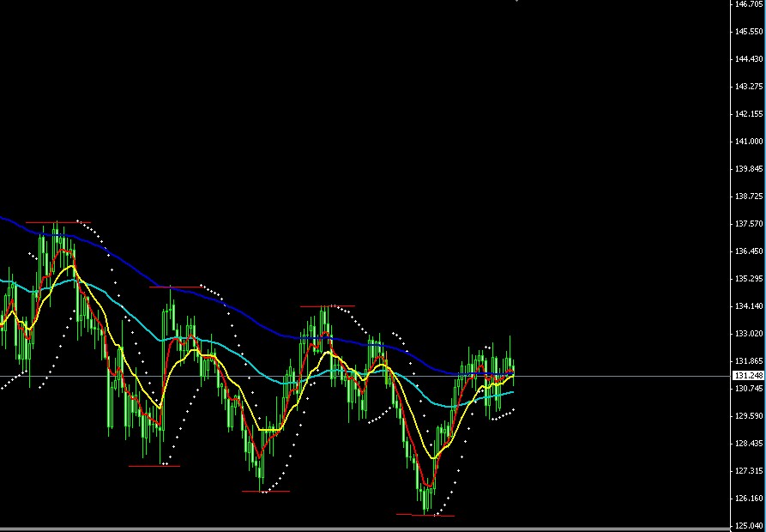Click the 131.865 price axis label
The width and height of the screenshot is (766, 532).
pos(749,361)
